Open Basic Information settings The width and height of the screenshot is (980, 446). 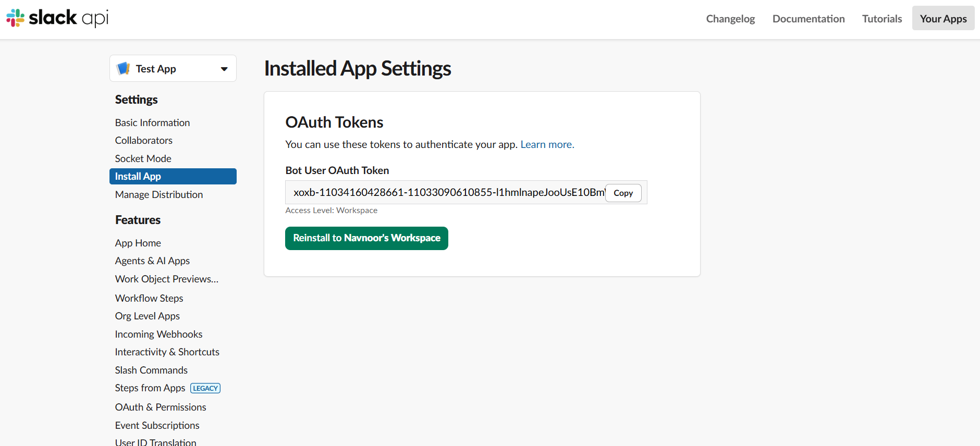[x=153, y=122]
